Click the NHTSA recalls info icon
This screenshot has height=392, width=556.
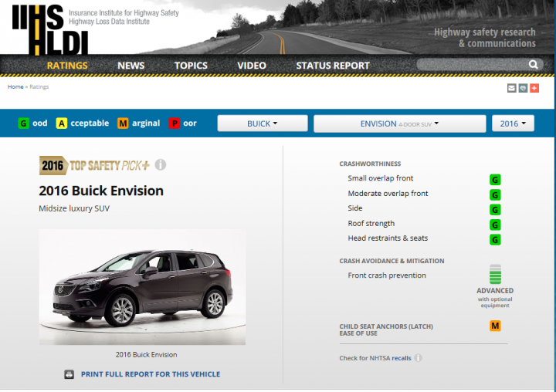coord(419,357)
